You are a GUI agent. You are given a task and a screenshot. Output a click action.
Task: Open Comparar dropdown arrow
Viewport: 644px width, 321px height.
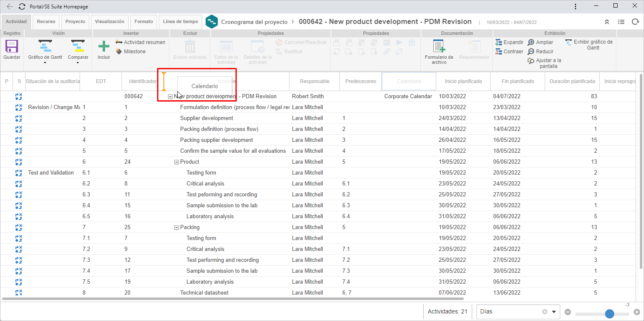[x=78, y=63]
